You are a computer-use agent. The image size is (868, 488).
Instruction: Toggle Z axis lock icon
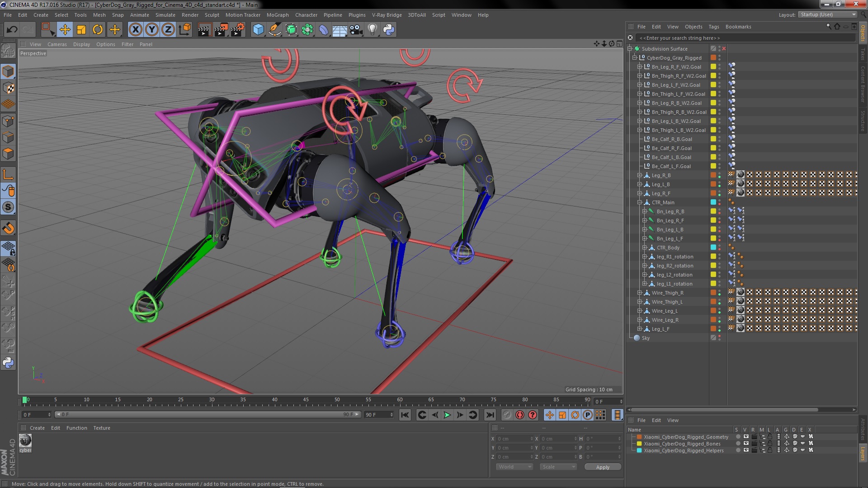(x=168, y=30)
